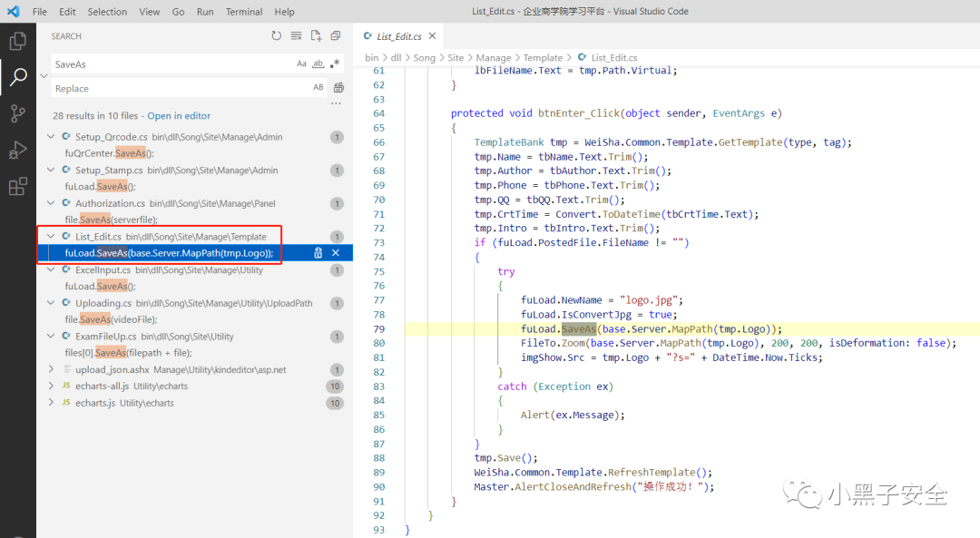Click the Visual Studio Code logo icon
Viewport: 980px width, 538px height.
click(13, 11)
